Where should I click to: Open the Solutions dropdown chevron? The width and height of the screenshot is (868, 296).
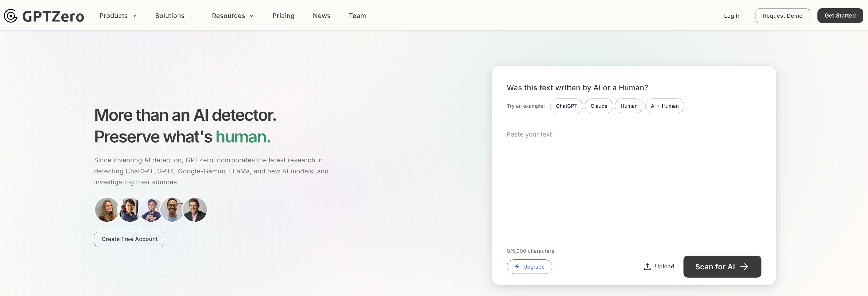point(191,16)
